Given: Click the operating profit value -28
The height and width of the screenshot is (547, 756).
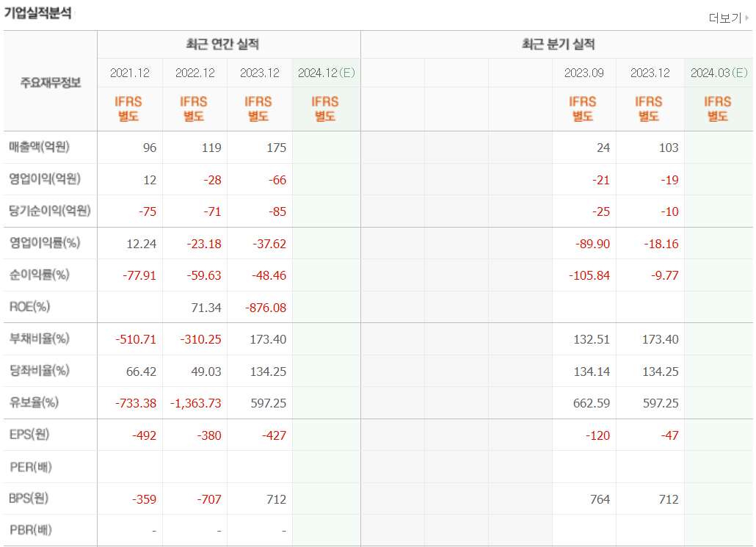Looking at the screenshot, I should [212, 180].
